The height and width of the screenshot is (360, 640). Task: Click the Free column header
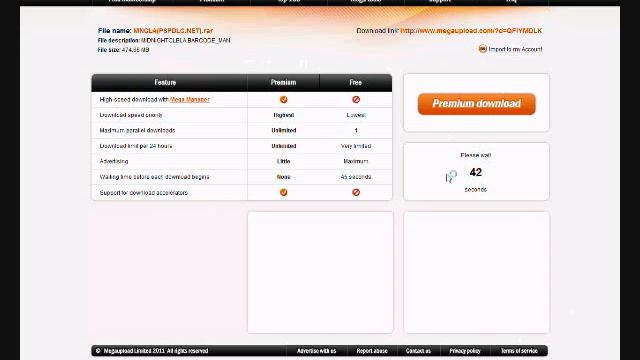pos(356,82)
